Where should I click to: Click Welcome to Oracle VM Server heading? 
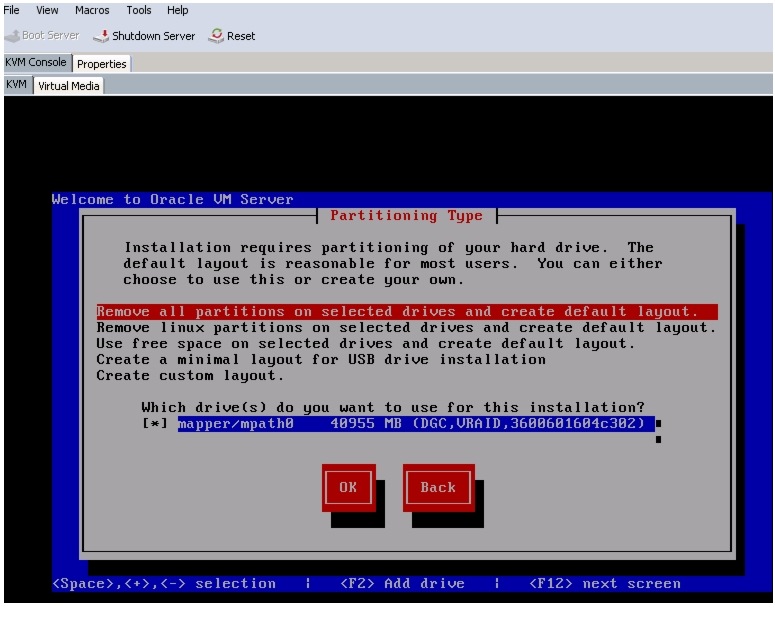coord(172,200)
